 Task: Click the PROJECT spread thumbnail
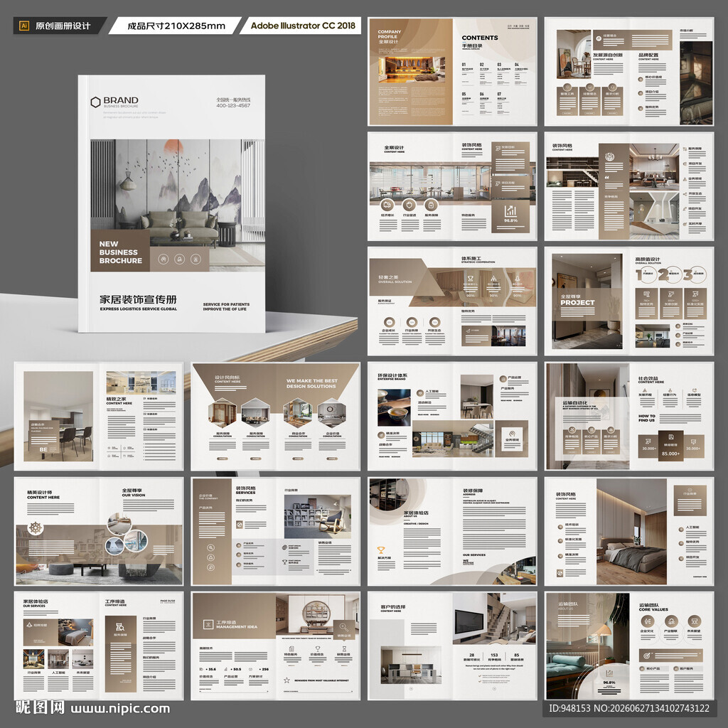[x=629, y=301]
